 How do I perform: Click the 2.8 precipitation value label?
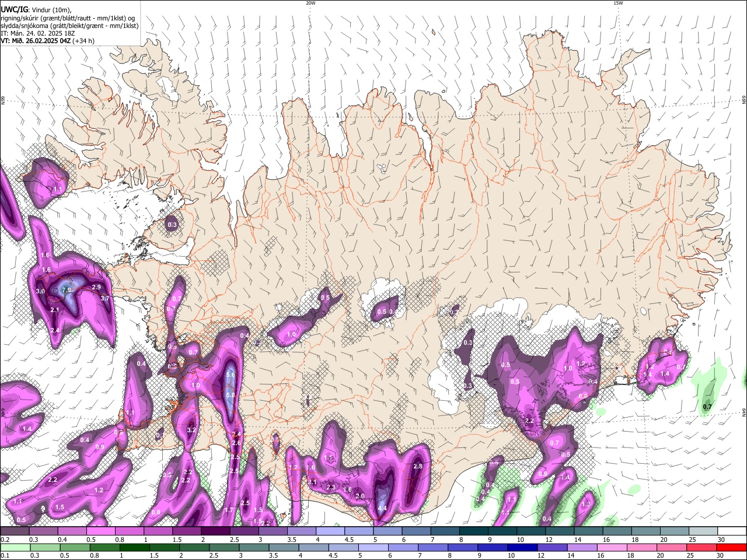point(417,467)
